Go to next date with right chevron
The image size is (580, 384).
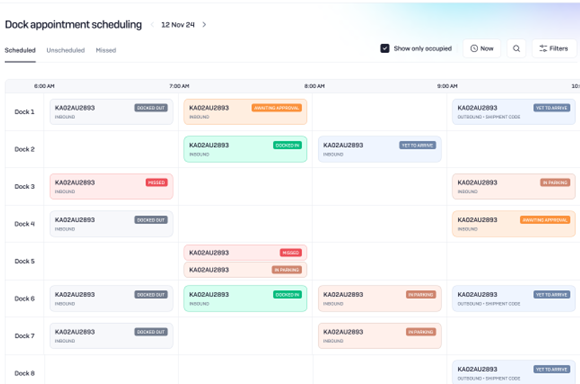[204, 25]
